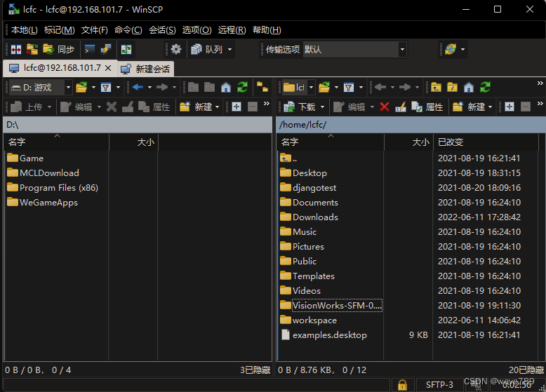546x392 pixels.
Task: Click the local directory tree icon
Action: [262, 87]
